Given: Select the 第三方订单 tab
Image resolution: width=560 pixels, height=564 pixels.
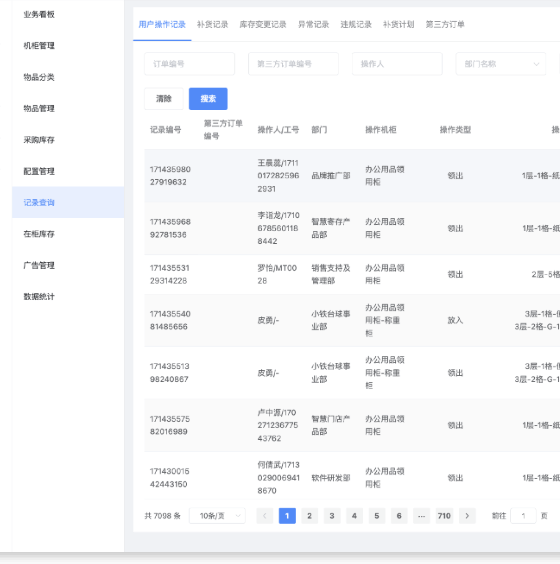Looking at the screenshot, I should 445,24.
